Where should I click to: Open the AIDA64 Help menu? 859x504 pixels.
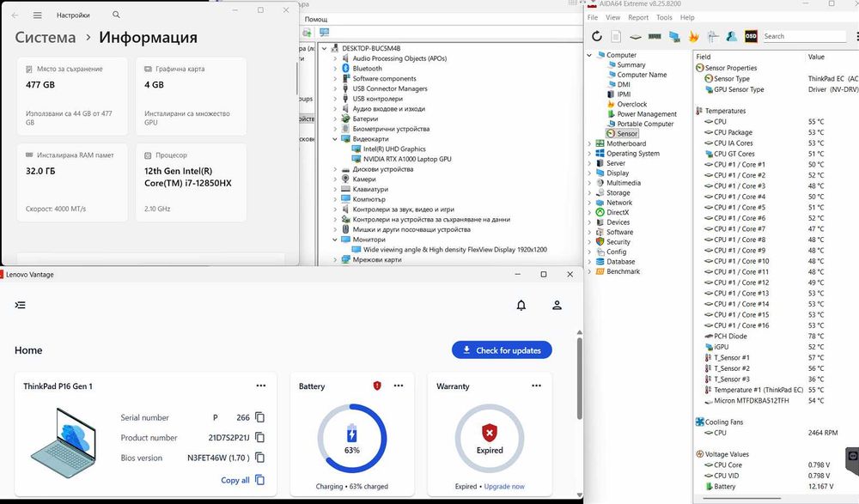tap(687, 17)
